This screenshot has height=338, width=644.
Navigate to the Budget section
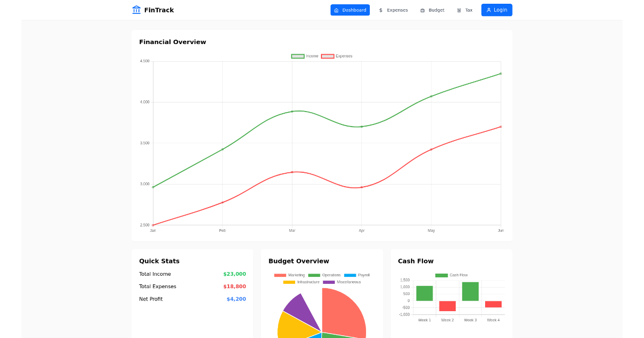click(432, 10)
